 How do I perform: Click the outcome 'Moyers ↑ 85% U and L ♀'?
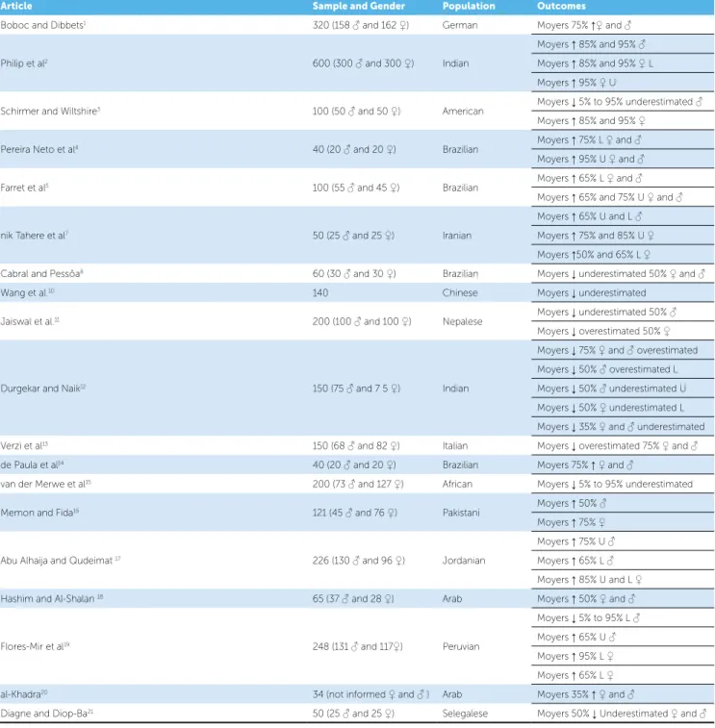[590, 580]
